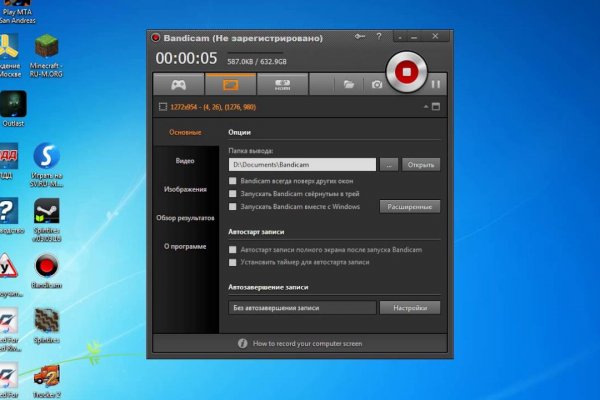Switch to screen rectangle recording mode
The width and height of the screenshot is (600, 400).
coord(230,85)
